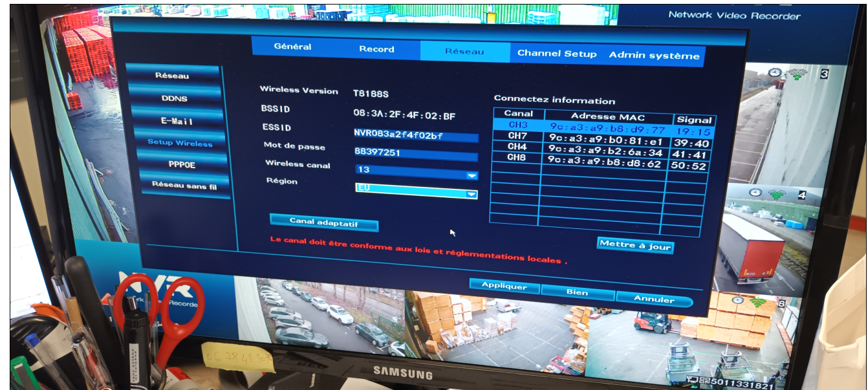Click the signal value 50:52
This screenshot has height=390, width=868.
point(689,166)
